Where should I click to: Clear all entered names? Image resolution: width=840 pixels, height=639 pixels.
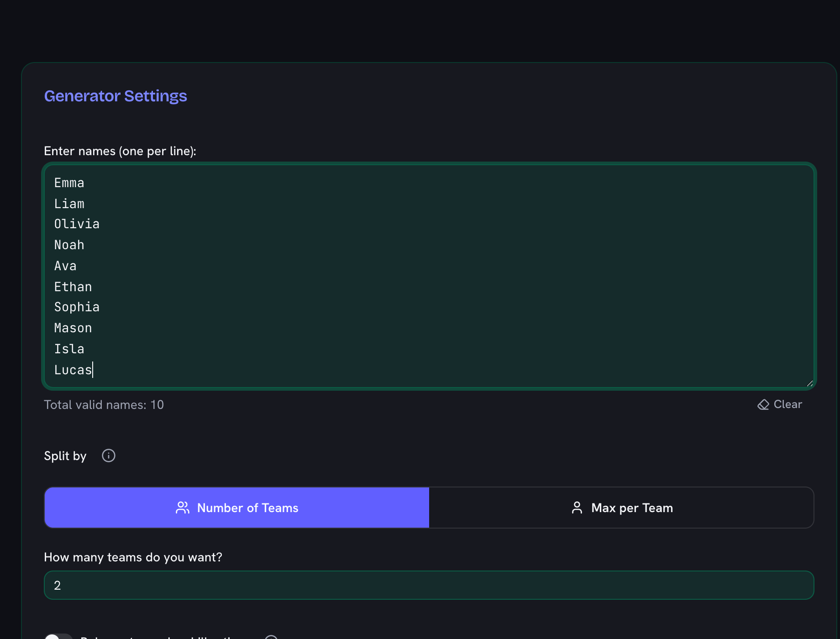tap(780, 404)
